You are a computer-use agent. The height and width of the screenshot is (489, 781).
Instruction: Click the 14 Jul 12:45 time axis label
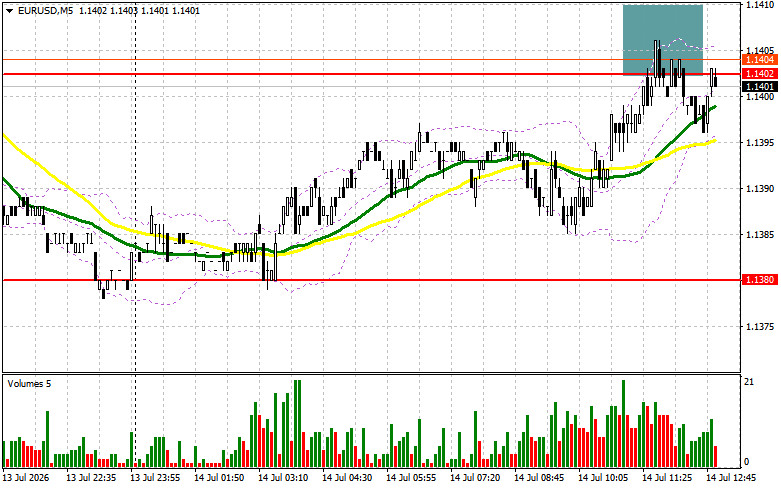tap(731, 478)
